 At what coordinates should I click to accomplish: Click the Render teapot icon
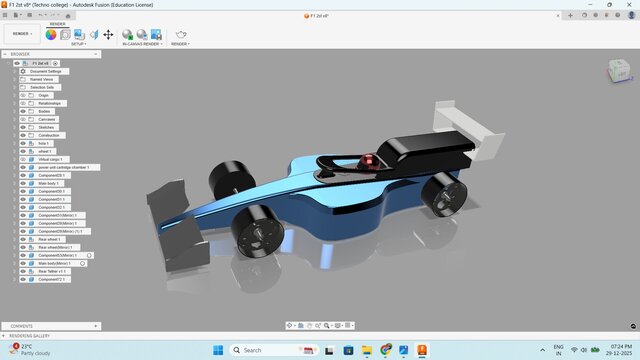(181, 34)
